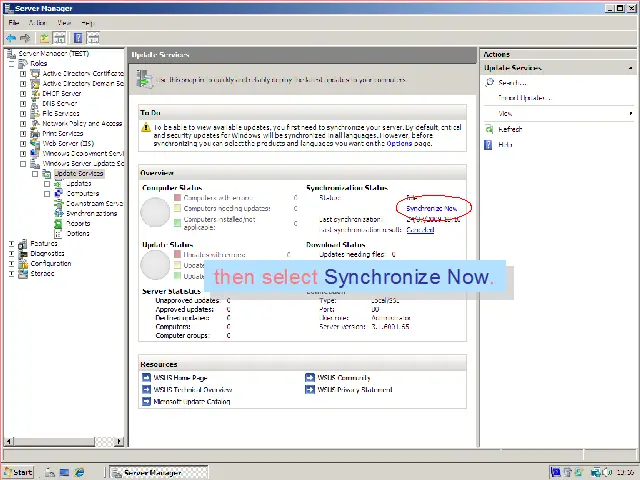Click the arrow icon beside WSUS Community

[x=310, y=378]
